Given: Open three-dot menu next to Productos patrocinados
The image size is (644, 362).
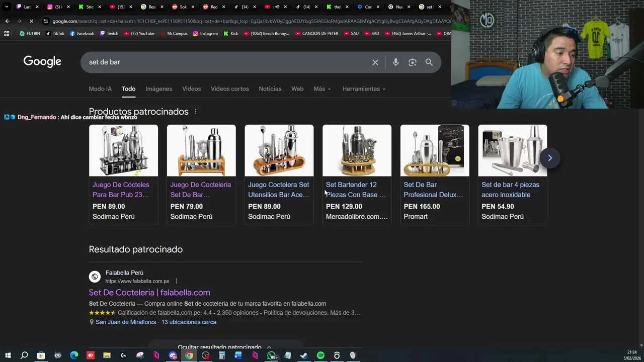Looking at the screenshot, I should pos(196,112).
